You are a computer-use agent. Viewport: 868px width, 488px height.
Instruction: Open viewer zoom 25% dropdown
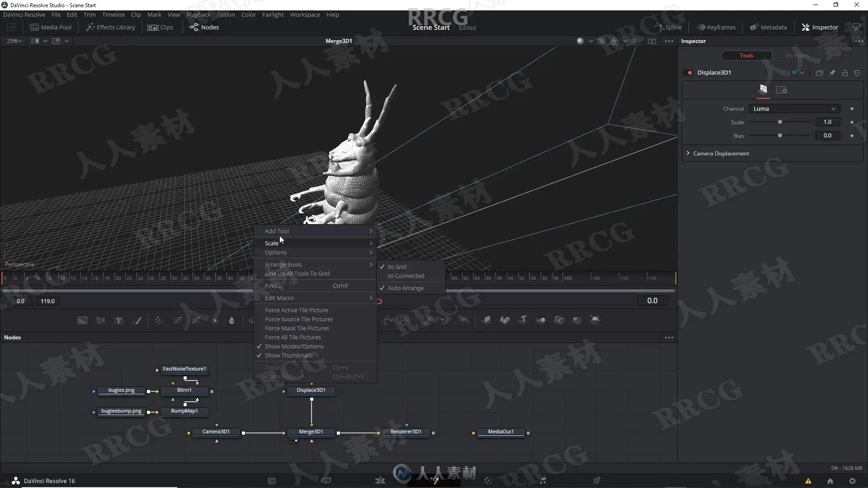tap(14, 41)
